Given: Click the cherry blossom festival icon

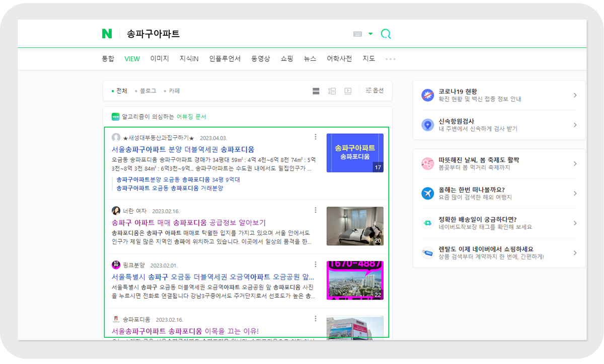Looking at the screenshot, I should pyautogui.click(x=428, y=164).
